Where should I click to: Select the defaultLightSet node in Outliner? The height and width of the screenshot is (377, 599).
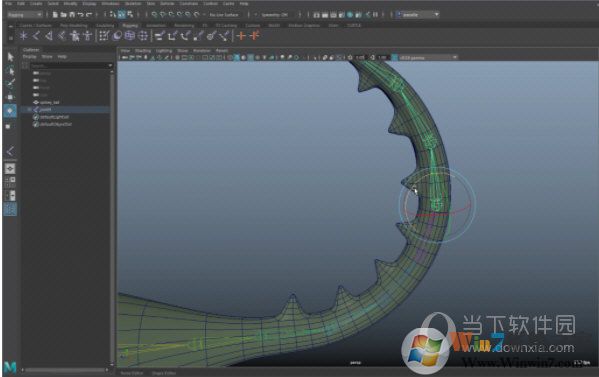coord(54,117)
